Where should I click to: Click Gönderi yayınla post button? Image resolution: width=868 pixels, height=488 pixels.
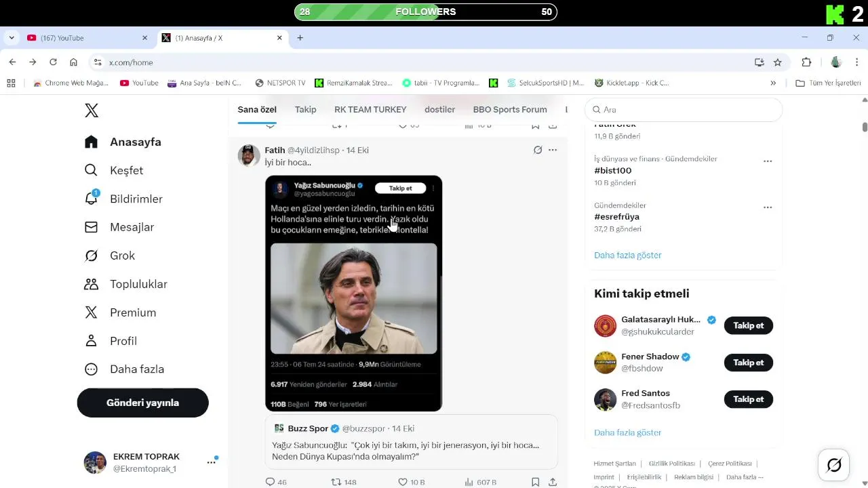pos(143,403)
